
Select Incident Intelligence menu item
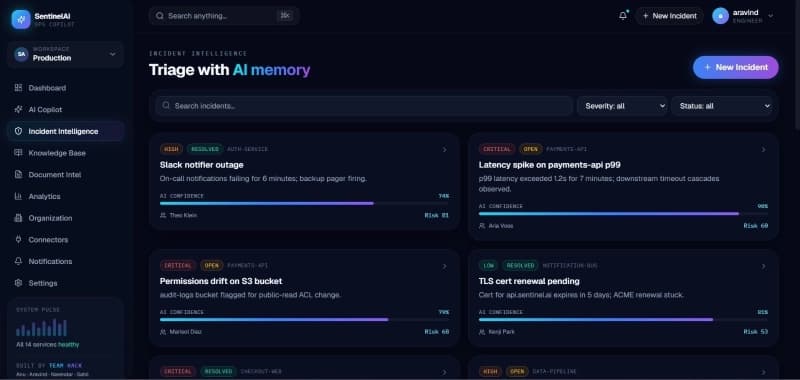tap(65, 131)
